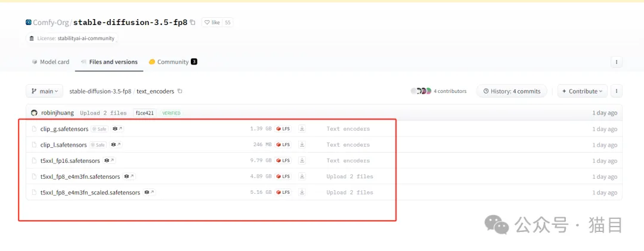The height and width of the screenshot is (251, 644).
Task: Open safetensors viewer icon for clip_g
Action: tap(117, 129)
